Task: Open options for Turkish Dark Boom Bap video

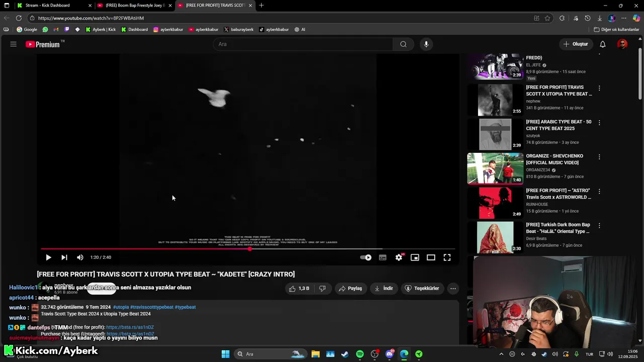Action: tap(599, 226)
